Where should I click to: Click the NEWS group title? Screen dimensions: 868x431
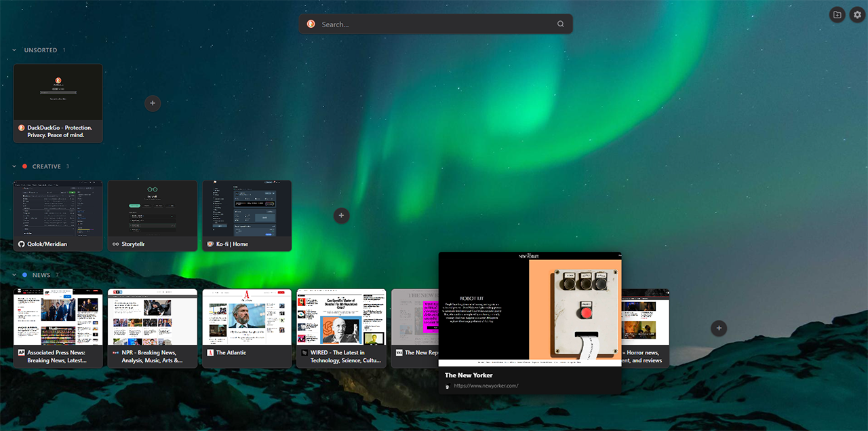[41, 275]
